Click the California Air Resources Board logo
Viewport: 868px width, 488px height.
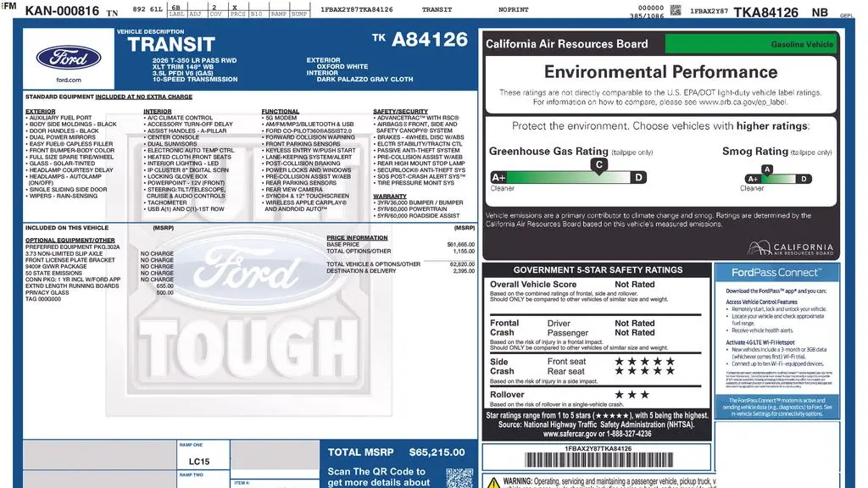coord(790,247)
